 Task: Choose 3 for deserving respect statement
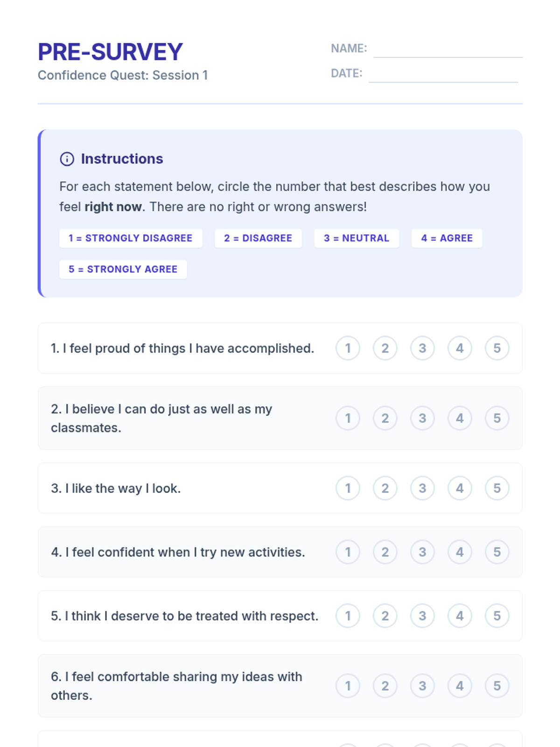point(422,616)
